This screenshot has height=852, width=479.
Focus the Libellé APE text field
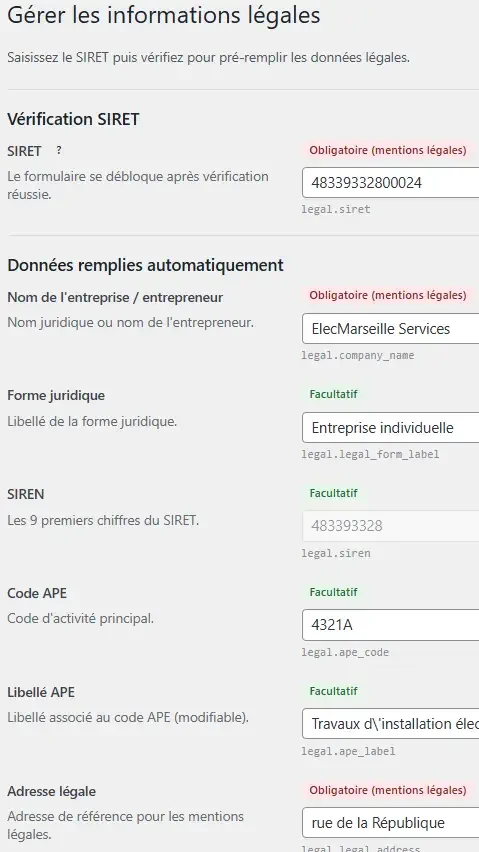[x=390, y=724]
